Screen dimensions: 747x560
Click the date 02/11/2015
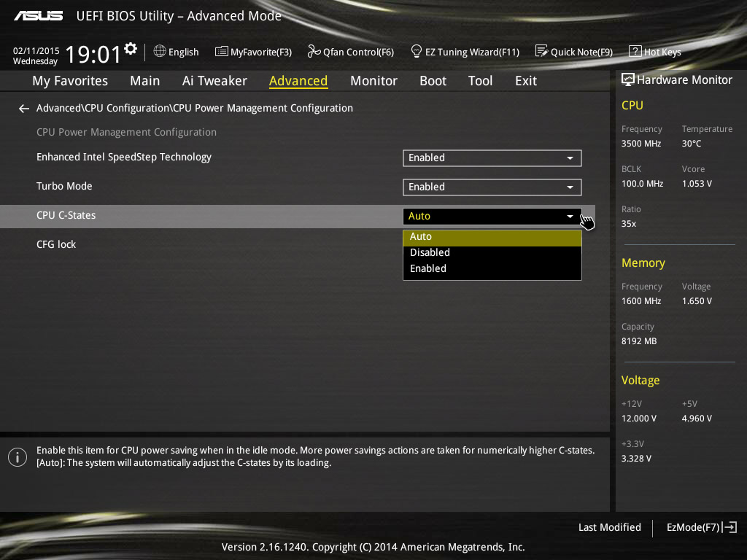[x=36, y=51]
